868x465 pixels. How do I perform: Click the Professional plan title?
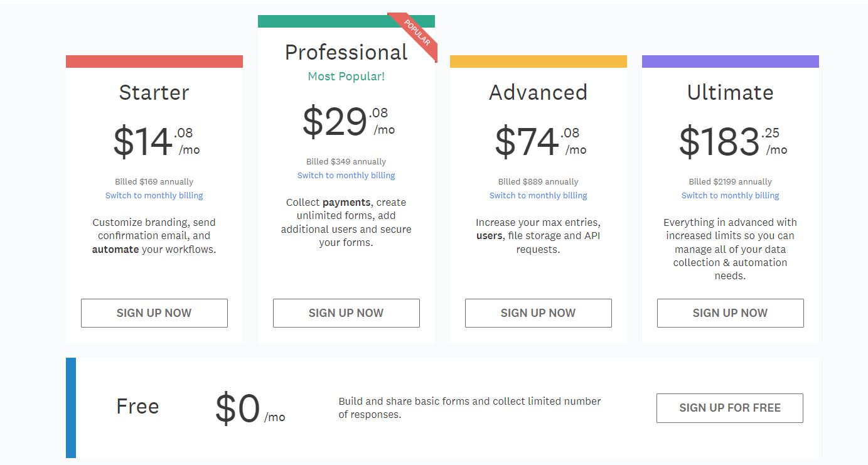346,52
